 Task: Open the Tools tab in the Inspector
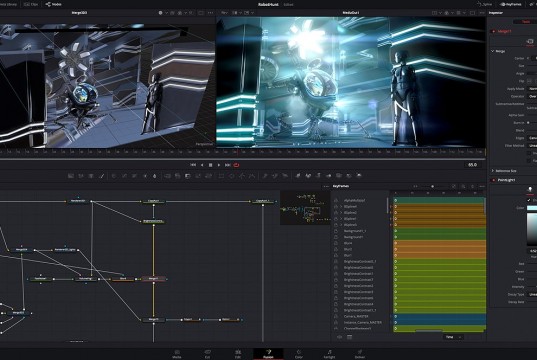[525, 22]
